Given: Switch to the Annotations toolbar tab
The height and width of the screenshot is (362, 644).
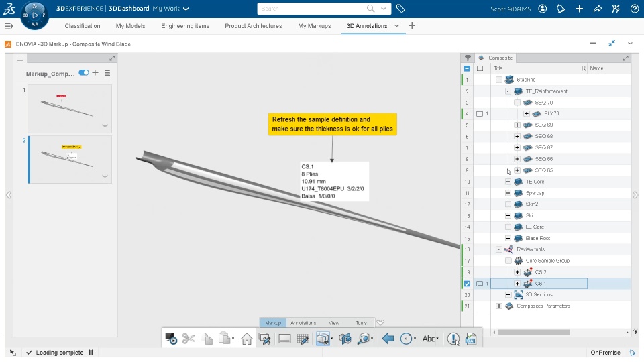Looking at the screenshot, I should tap(303, 323).
